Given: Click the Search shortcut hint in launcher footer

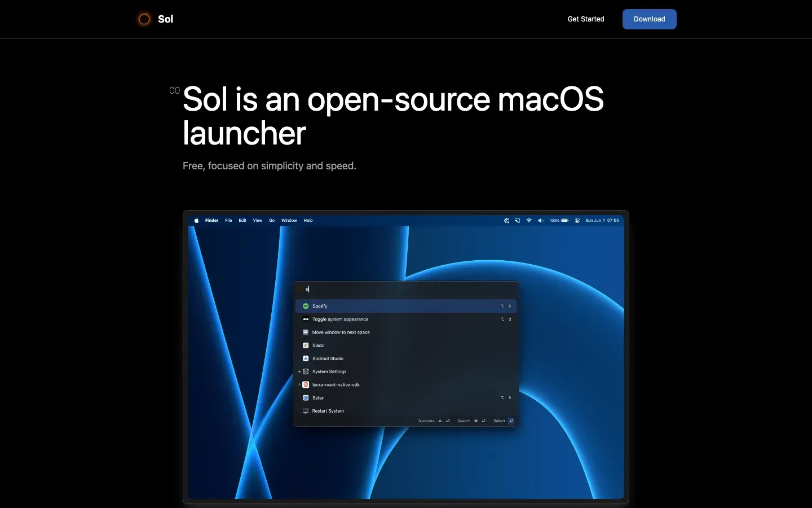Looking at the screenshot, I should pyautogui.click(x=471, y=421).
